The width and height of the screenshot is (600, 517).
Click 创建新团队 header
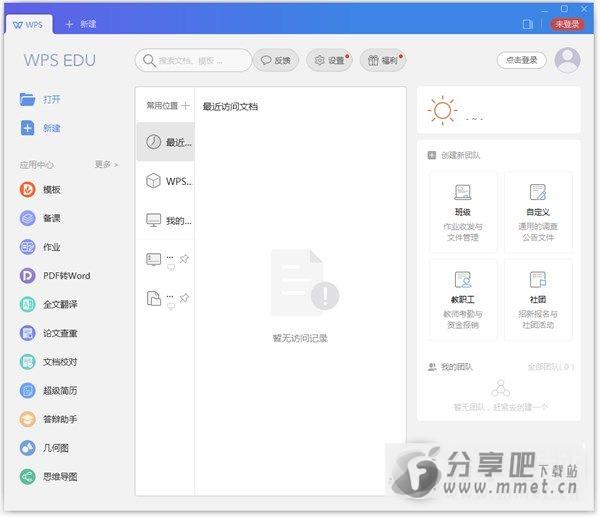[x=453, y=155]
